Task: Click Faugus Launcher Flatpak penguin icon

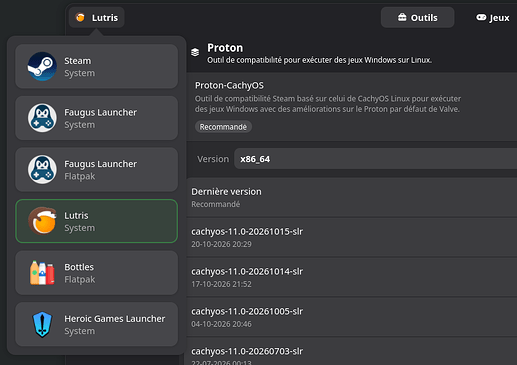Action: (42, 170)
